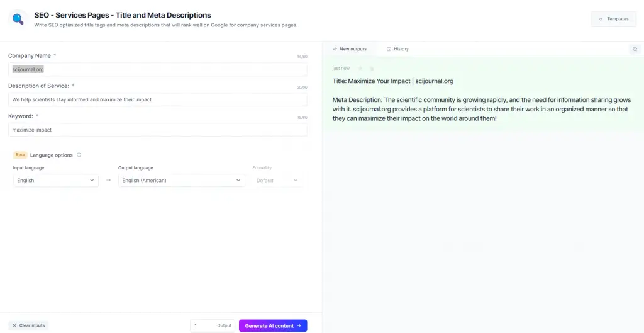Viewport: 644px width, 333px height.
Task: Click the SEO magnifier template icon
Action: [x=18, y=19]
